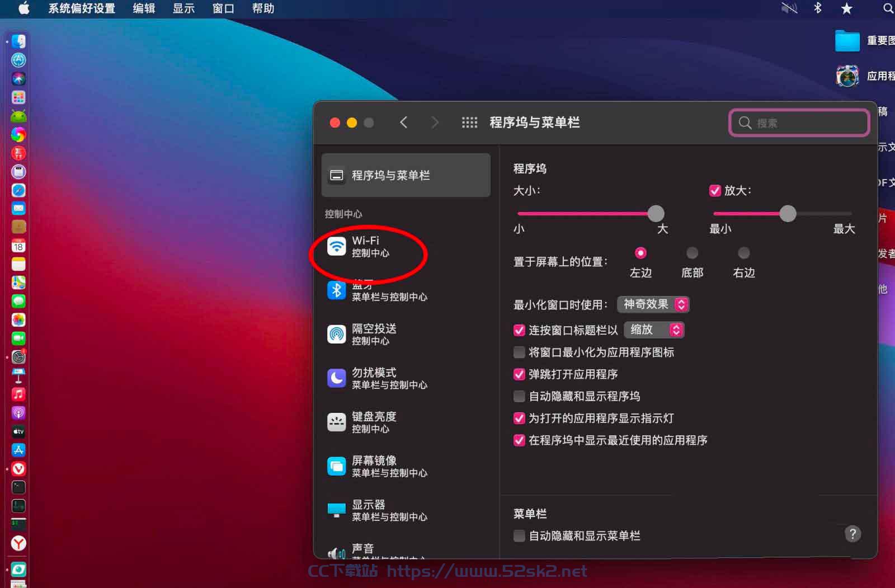This screenshot has height=588, width=895.
Task: Click the AirDrop icon in the settings sidebar
Action: [x=336, y=335]
